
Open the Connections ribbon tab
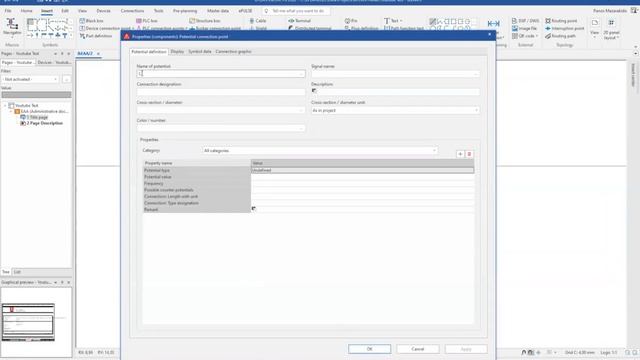(x=132, y=11)
